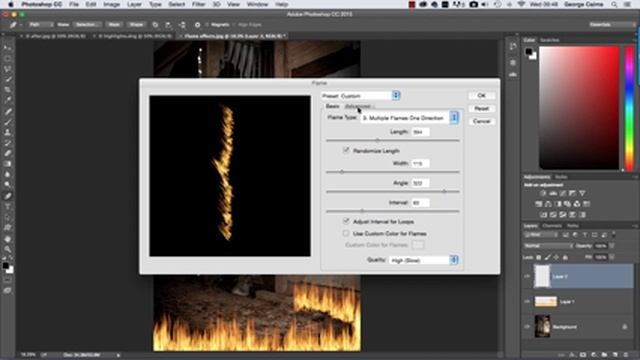Add a Vibrance adjustment
This screenshot has height=360, width=640.
pos(582,193)
